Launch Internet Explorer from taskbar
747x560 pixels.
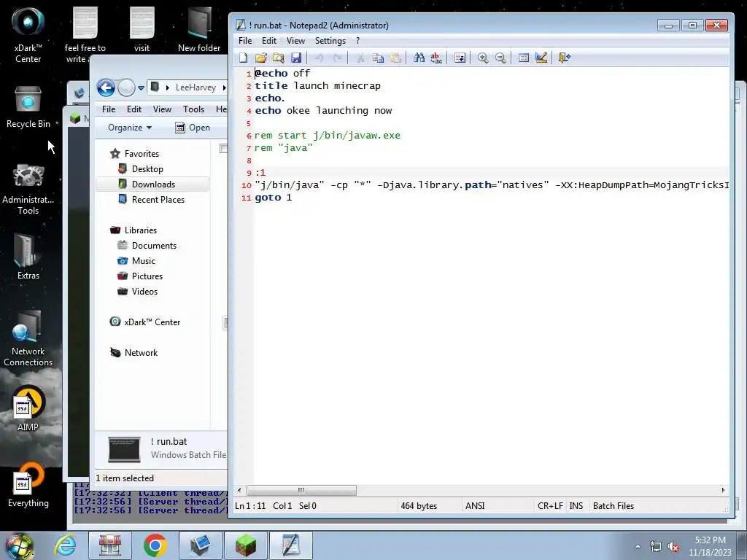[x=65, y=545]
